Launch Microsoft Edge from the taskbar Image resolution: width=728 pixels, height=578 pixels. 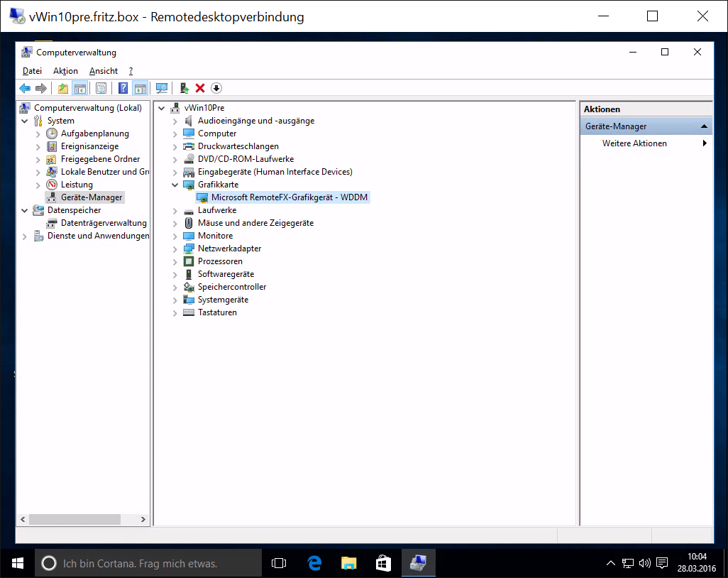(x=314, y=563)
